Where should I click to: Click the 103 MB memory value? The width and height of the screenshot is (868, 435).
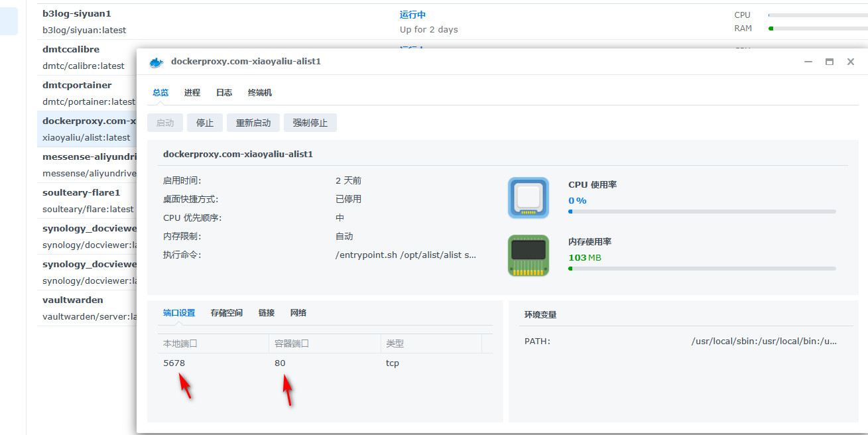tap(585, 257)
